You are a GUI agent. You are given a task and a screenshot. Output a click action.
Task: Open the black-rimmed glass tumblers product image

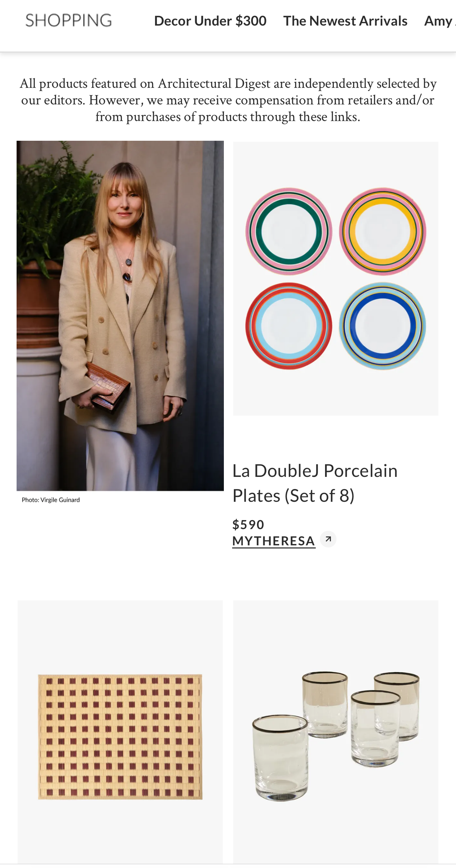pos(336,732)
